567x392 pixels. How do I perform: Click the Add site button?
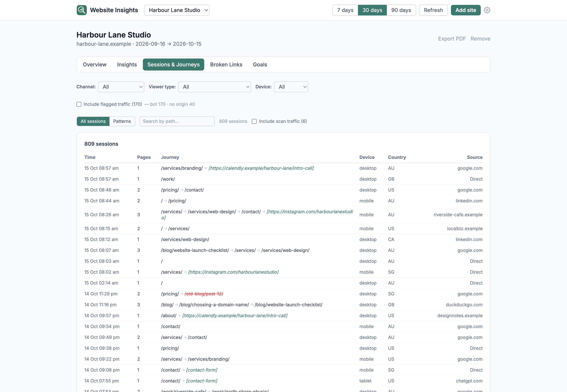pos(466,10)
